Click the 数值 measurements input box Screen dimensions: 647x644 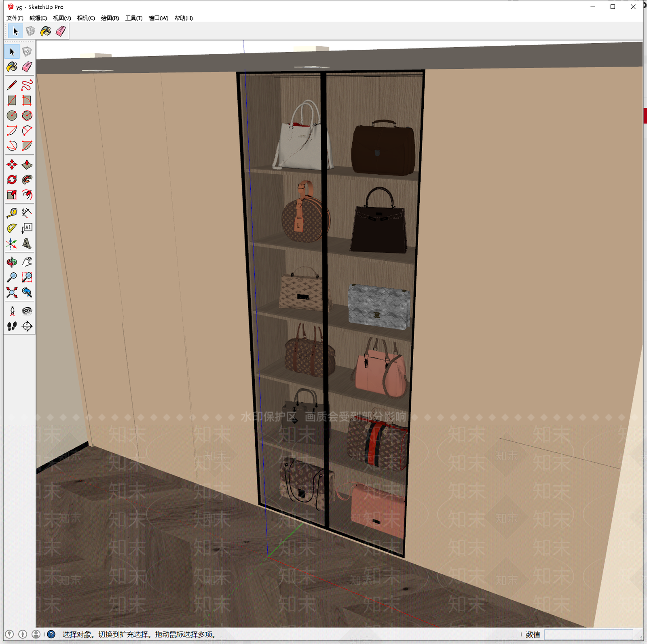tap(588, 634)
